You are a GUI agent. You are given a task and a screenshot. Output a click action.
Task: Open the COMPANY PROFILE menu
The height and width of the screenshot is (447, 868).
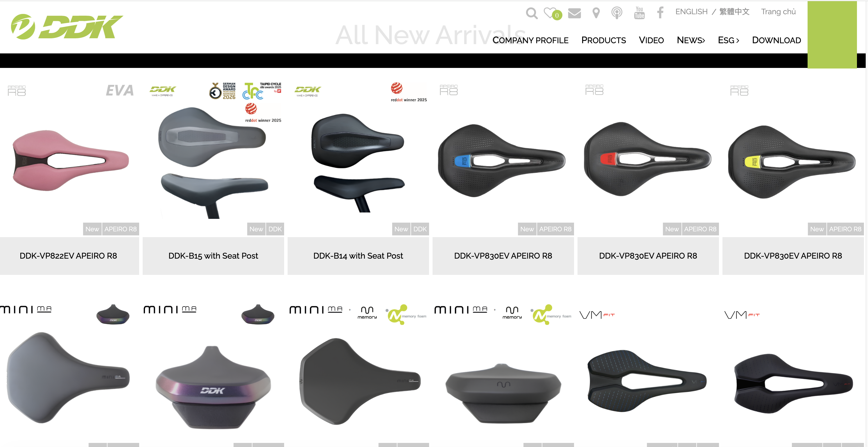[530, 40]
